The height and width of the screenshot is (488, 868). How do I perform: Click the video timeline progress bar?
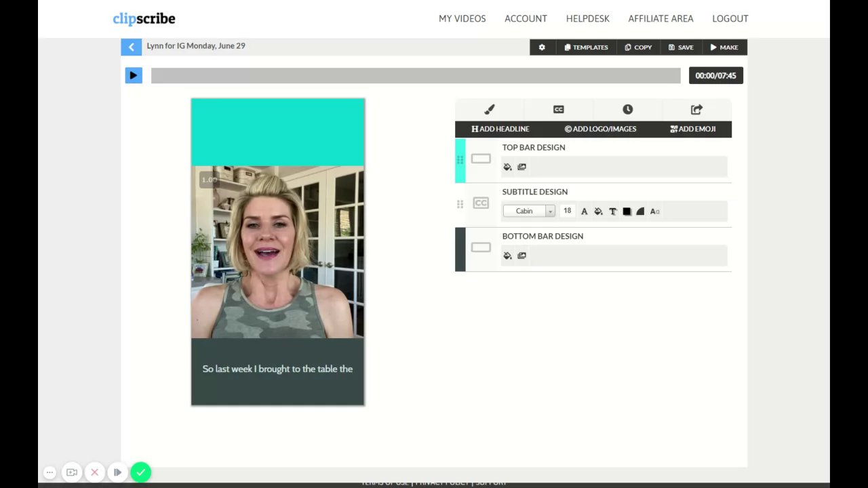(x=416, y=75)
